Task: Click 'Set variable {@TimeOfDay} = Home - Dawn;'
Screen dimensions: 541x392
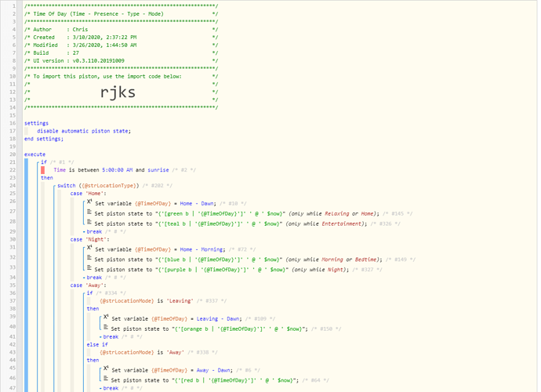Action: [155, 204]
